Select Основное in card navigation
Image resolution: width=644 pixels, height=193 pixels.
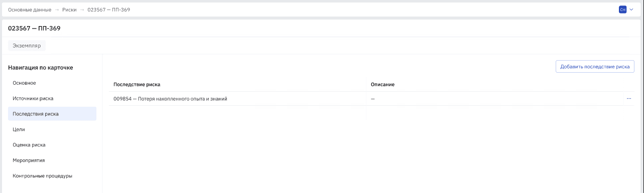tap(52, 83)
